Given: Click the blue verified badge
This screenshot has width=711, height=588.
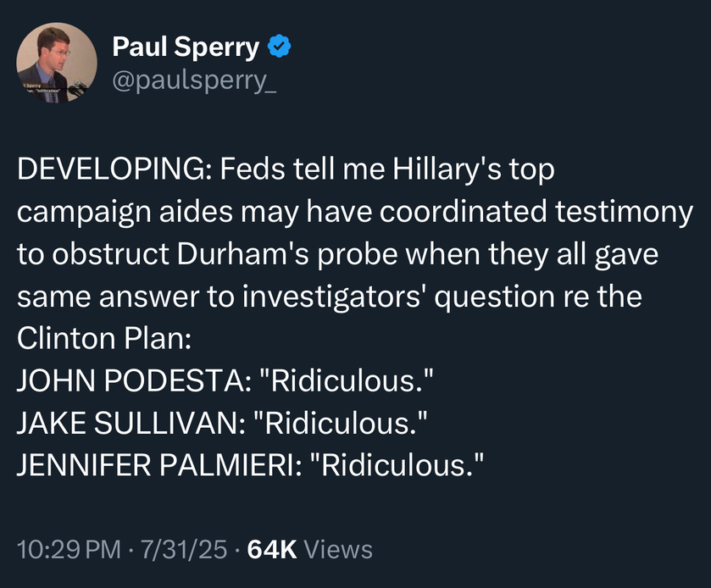Looking at the screenshot, I should coord(280,47).
